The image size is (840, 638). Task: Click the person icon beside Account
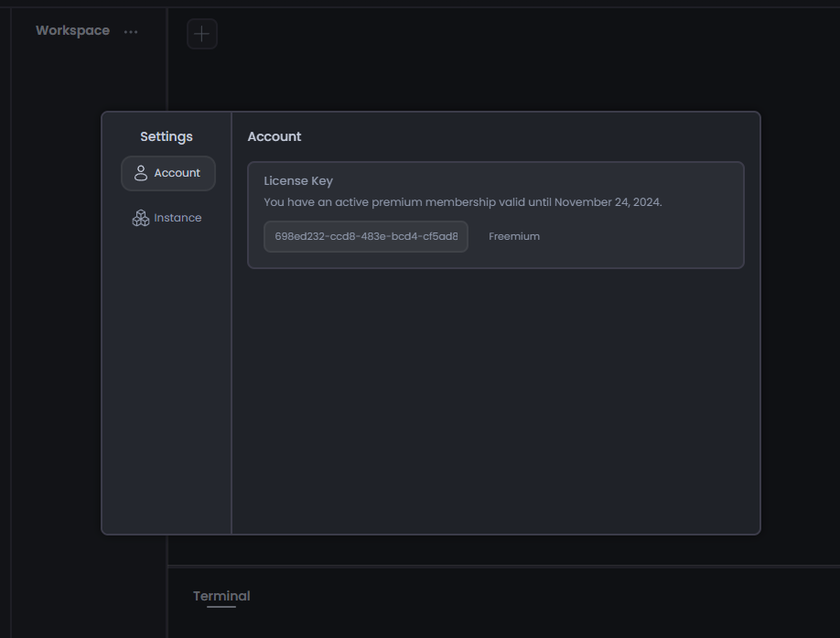141,173
